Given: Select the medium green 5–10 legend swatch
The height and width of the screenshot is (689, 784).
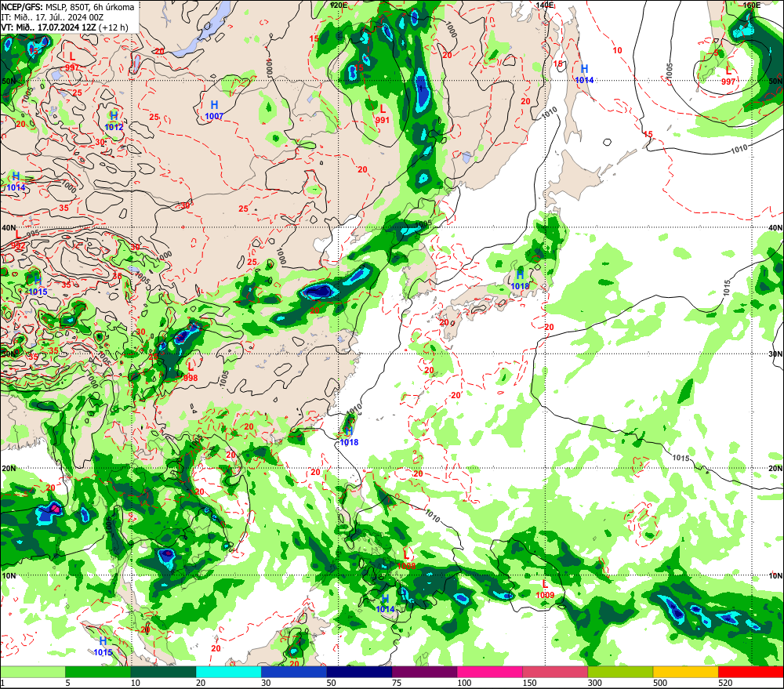Looking at the screenshot, I should click(x=98, y=672).
